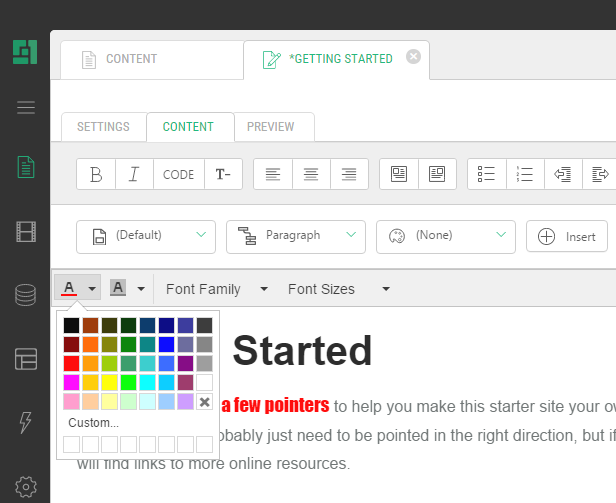Pick the cyan color swatch

(147, 382)
